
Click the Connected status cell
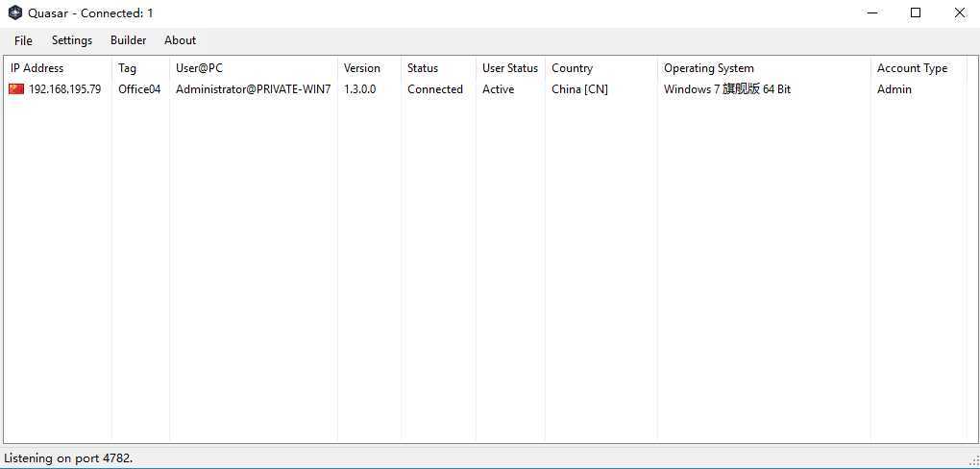pos(435,89)
